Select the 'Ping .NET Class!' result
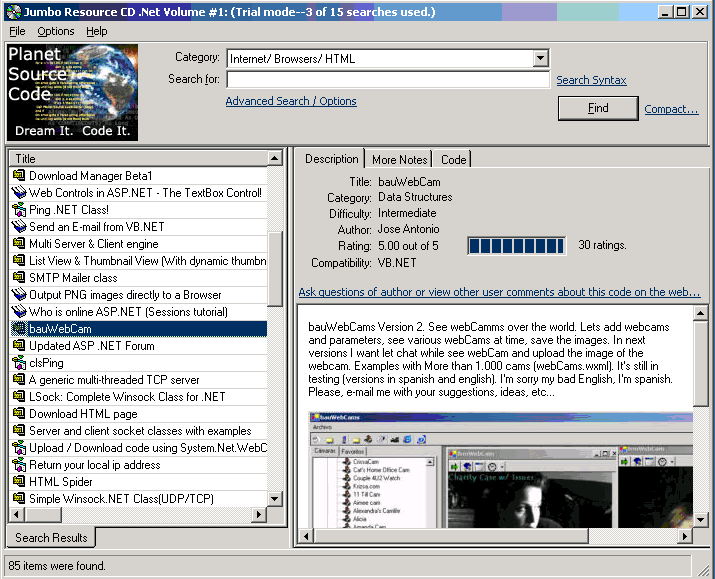The image size is (715, 579). (138, 210)
